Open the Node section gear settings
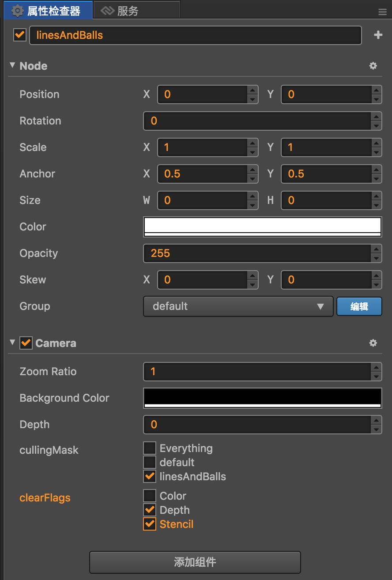 tap(373, 66)
